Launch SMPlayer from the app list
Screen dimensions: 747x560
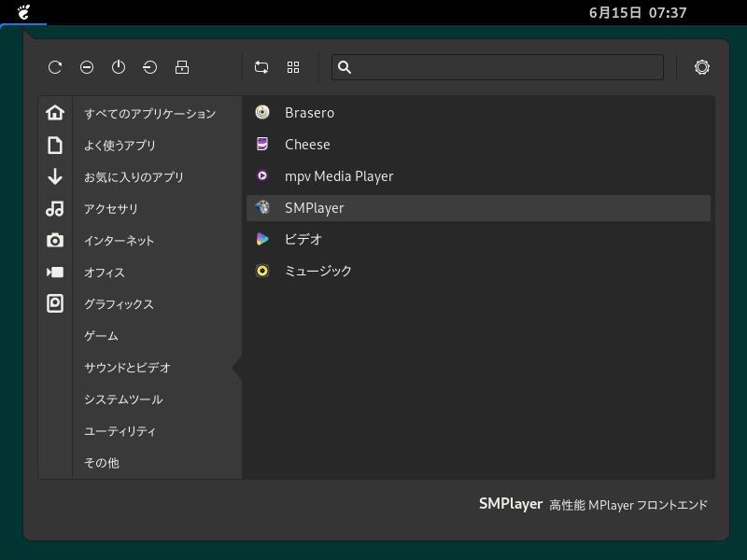[478, 208]
